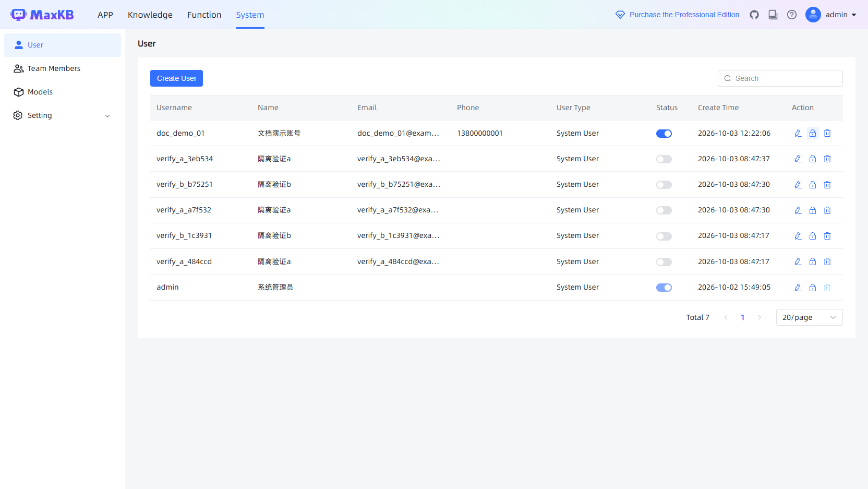Open Purchase the Professional Edition link

677,15
